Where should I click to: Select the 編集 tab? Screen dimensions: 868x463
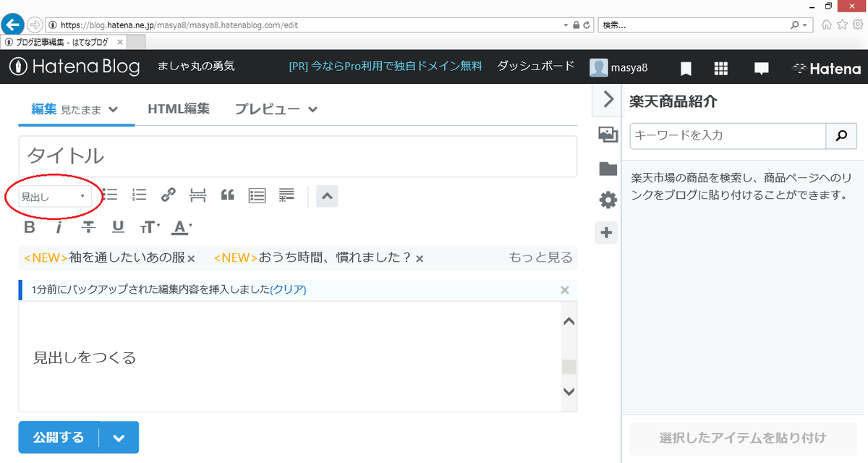(x=44, y=109)
